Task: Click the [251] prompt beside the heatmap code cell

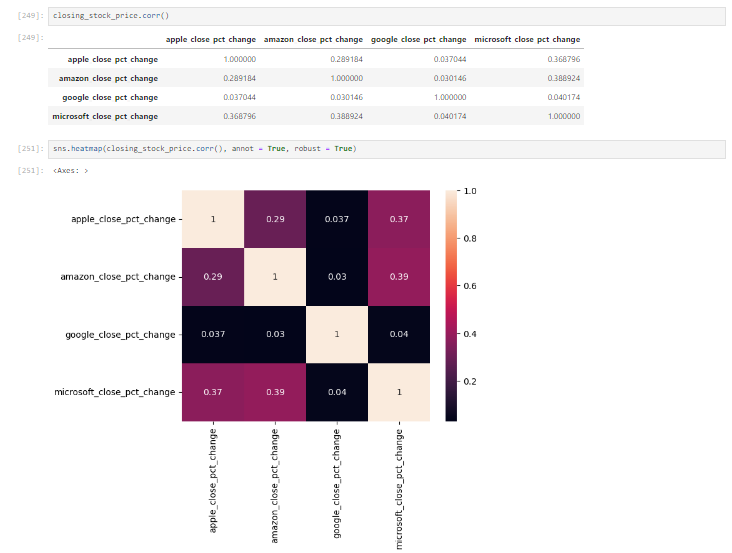Action: point(30,149)
